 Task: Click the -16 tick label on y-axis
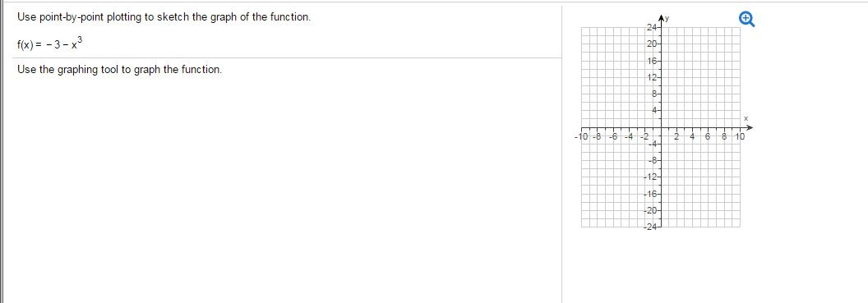pos(650,194)
